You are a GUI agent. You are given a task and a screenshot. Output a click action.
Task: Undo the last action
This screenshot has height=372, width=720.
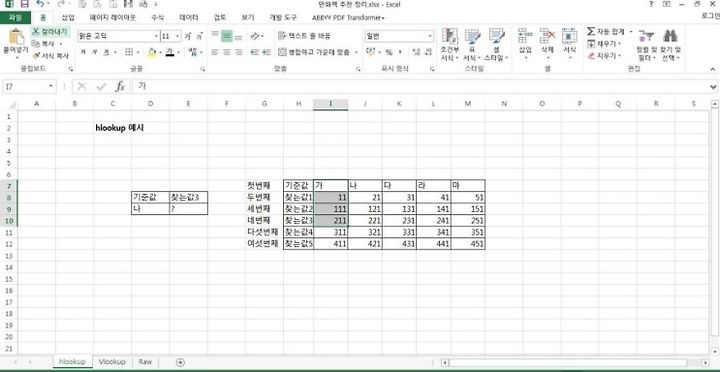tap(40, 4)
